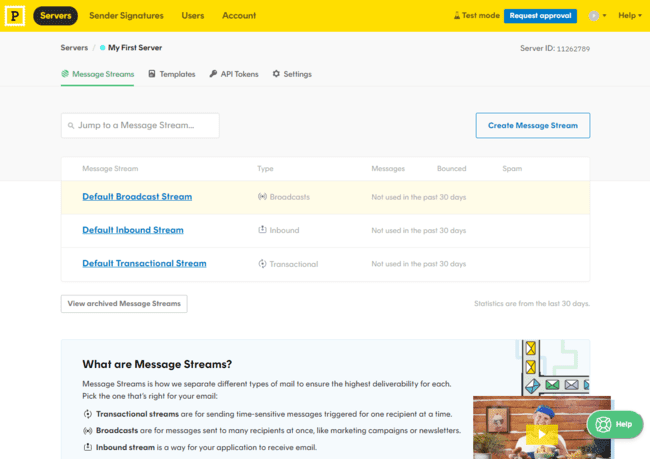650x459 pixels.
Task: Switch to the Templates tab
Action: 171,74
